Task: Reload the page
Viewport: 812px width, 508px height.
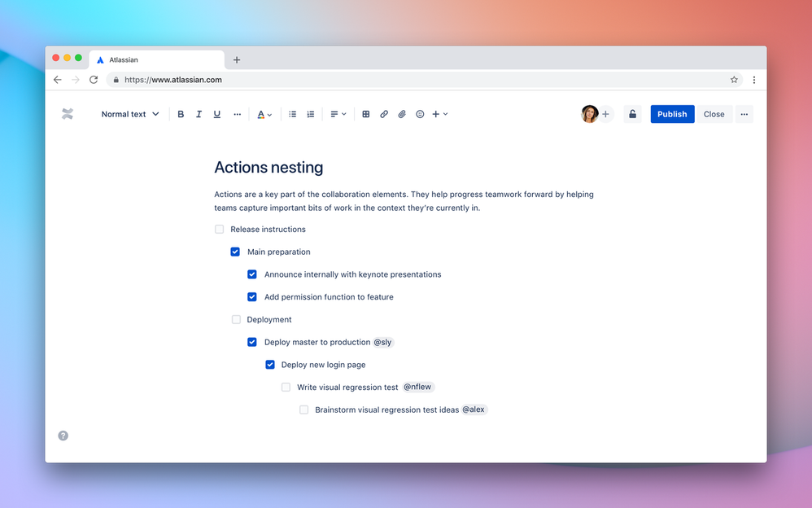Action: coord(94,80)
